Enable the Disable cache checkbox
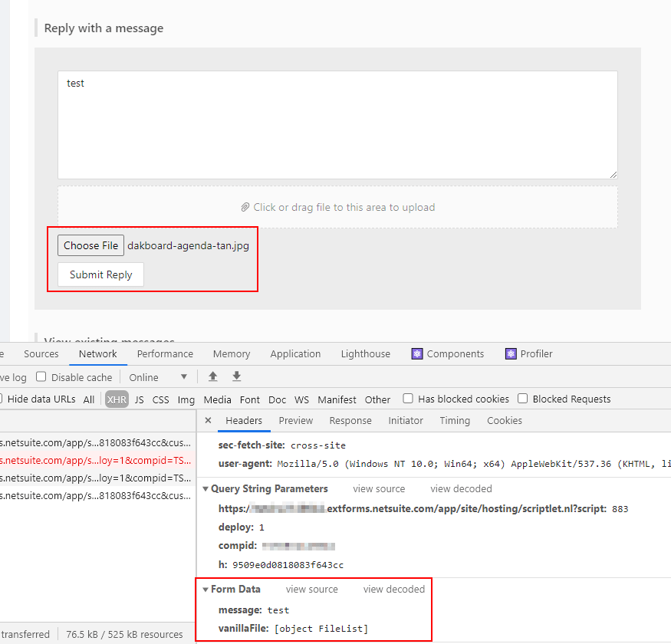This screenshot has width=671, height=644. click(41, 376)
